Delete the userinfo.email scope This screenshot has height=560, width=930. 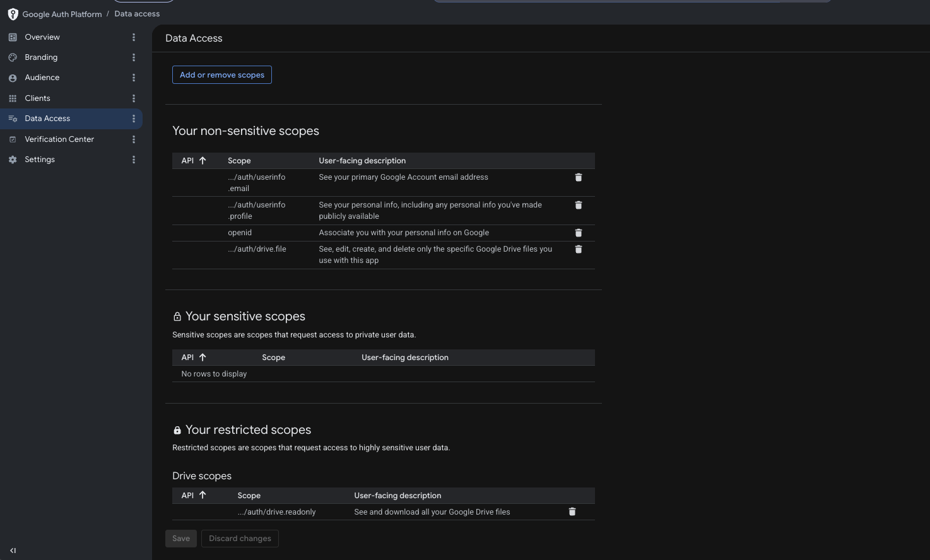click(x=579, y=178)
